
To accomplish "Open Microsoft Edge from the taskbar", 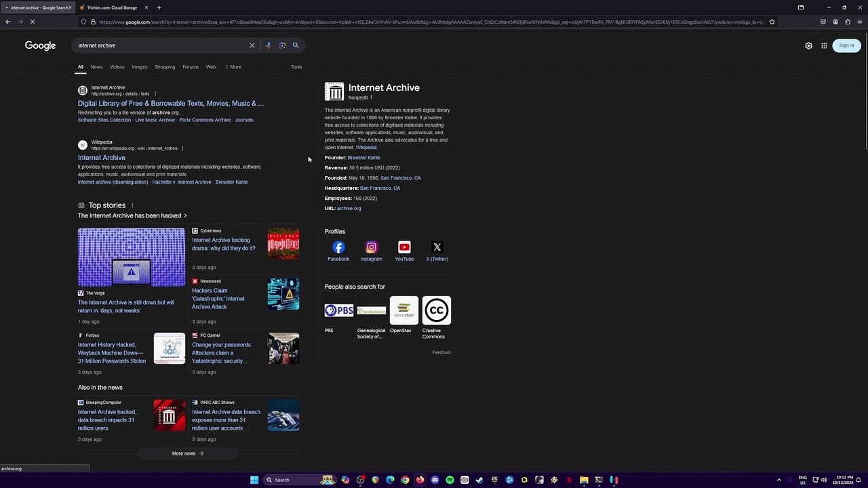I will tap(390, 480).
